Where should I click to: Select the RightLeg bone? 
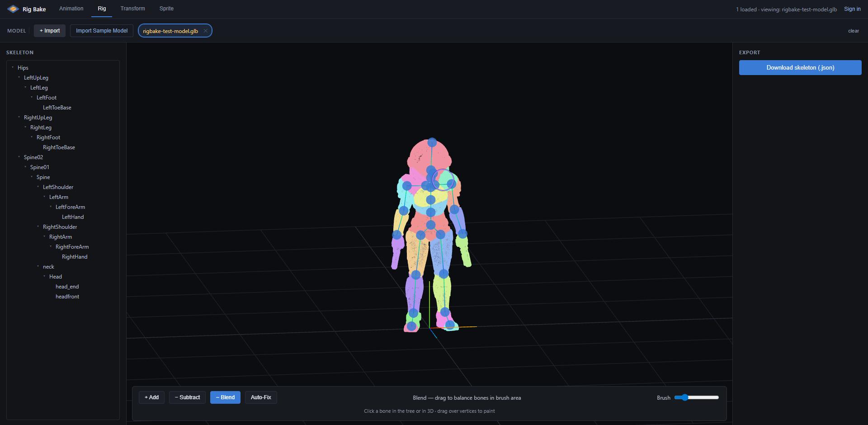[41, 127]
